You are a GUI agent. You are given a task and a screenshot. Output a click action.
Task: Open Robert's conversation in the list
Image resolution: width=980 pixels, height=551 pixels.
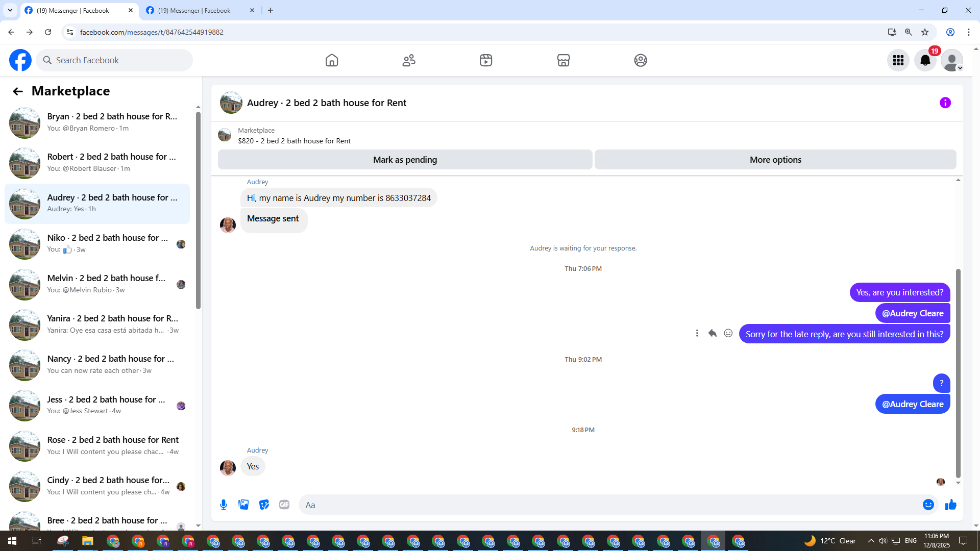[x=97, y=163]
